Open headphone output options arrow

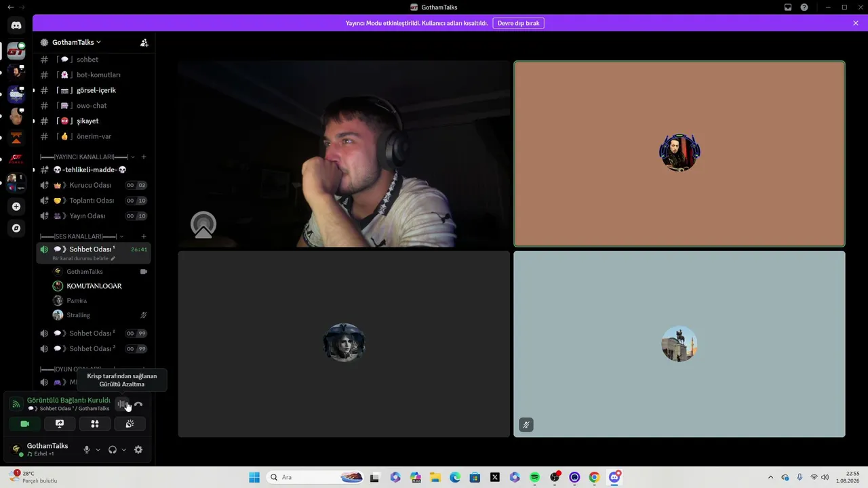coord(123,449)
